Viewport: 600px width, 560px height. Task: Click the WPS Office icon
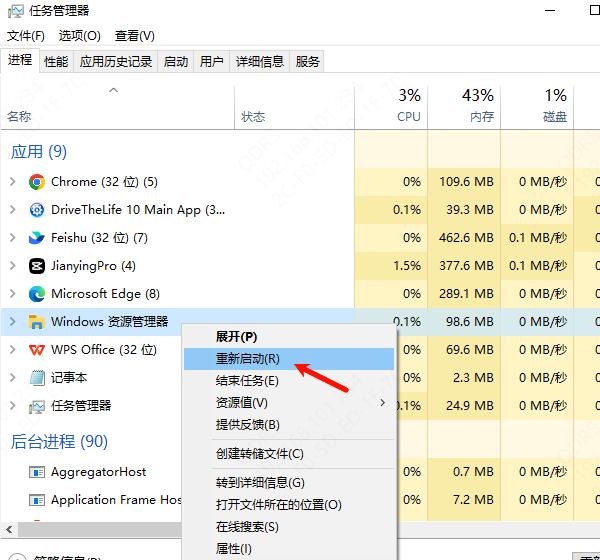coord(37,350)
